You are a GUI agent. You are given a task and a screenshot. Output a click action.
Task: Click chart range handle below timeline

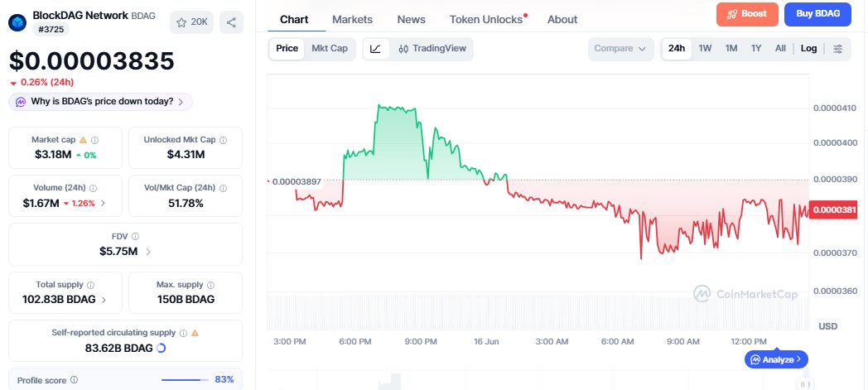[x=805, y=384]
